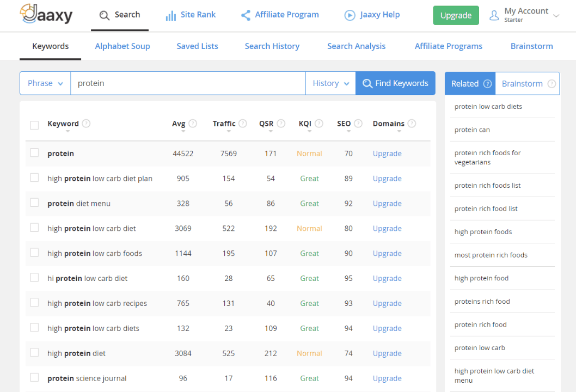Sort by SEO column arrow
Screen dimensions: 576x392
(x=348, y=131)
